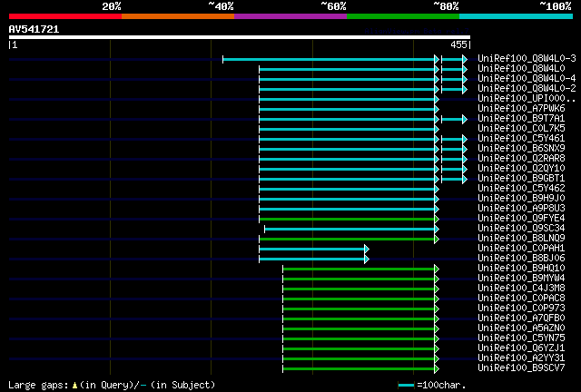Select UniRef100_A7QFB0 label
Viewport: 581px width, 392px height.
click(x=521, y=318)
